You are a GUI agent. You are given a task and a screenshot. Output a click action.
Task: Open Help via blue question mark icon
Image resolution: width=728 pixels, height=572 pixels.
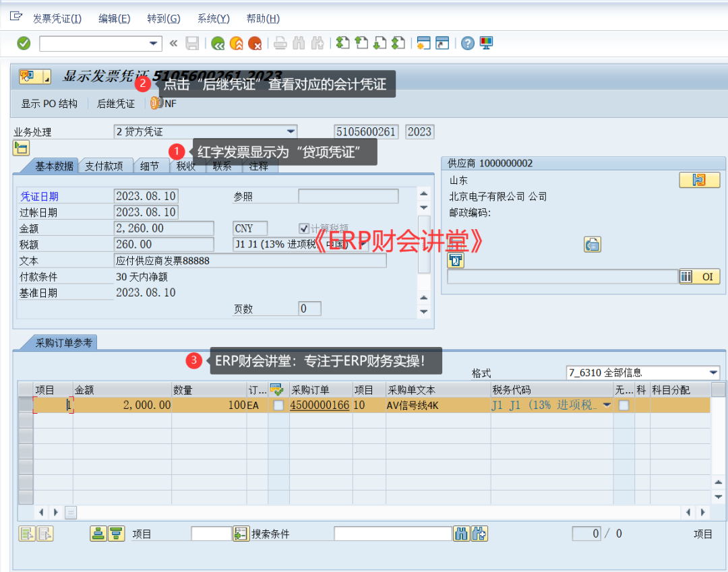point(467,44)
